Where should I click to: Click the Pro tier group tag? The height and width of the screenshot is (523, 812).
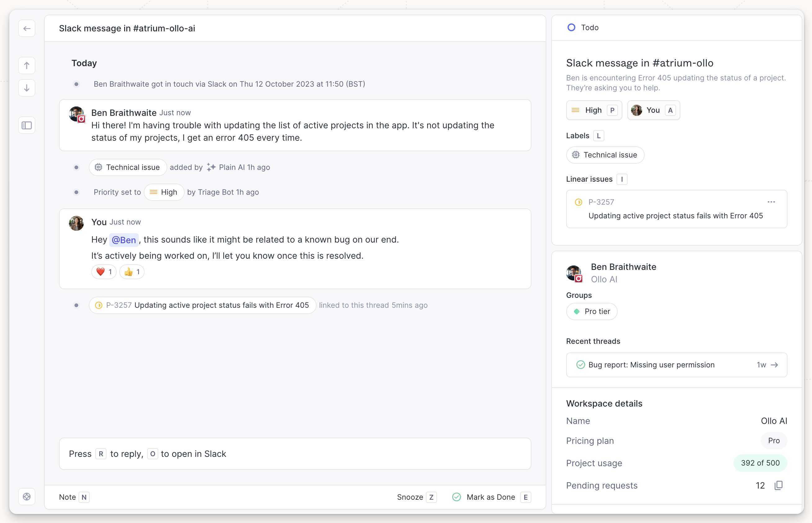(x=592, y=312)
